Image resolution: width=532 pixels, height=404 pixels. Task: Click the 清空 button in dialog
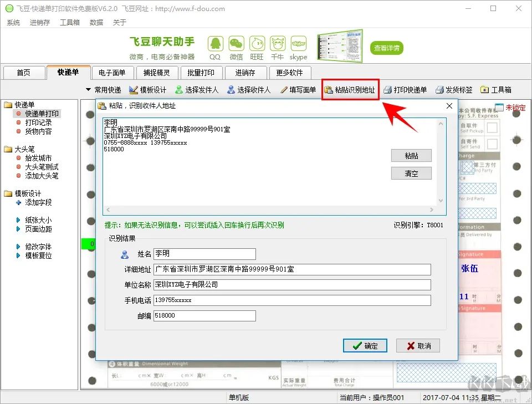(x=411, y=173)
